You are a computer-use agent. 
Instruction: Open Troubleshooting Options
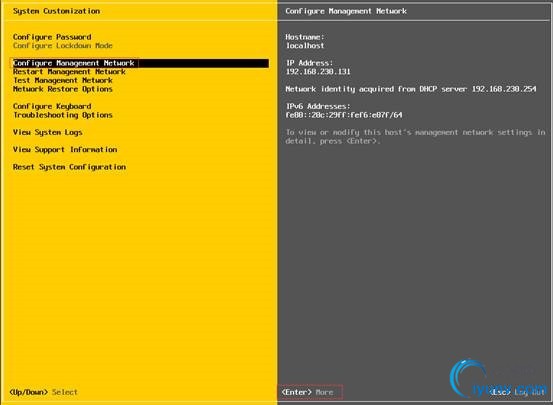(63, 115)
